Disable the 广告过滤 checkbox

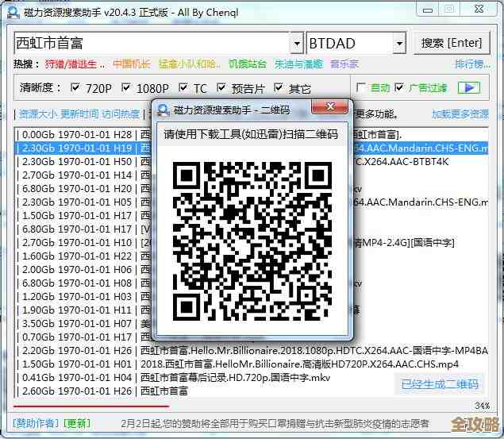coord(399,88)
